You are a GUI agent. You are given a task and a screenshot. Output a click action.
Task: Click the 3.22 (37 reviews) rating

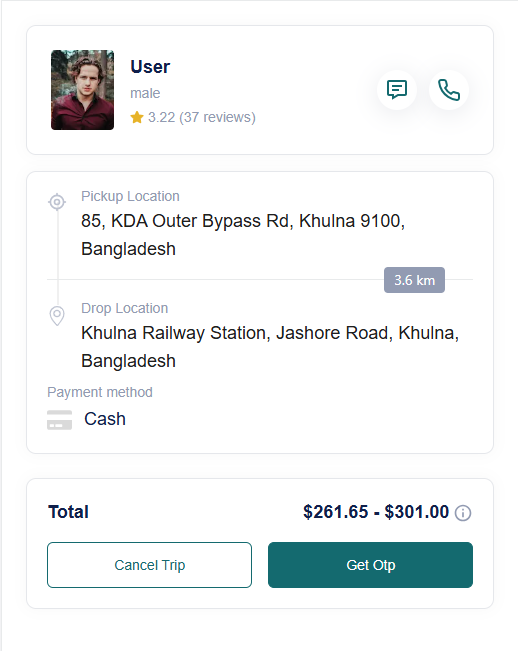[x=202, y=117]
